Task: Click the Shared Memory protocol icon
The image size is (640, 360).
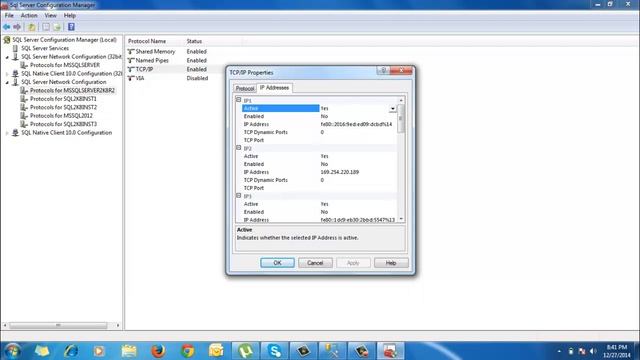Action: point(131,52)
